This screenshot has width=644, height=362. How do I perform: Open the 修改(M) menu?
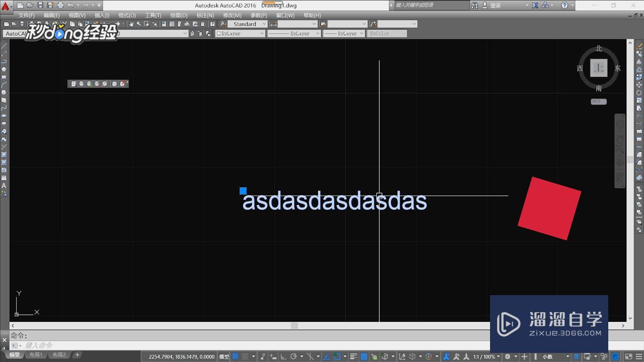click(x=232, y=16)
